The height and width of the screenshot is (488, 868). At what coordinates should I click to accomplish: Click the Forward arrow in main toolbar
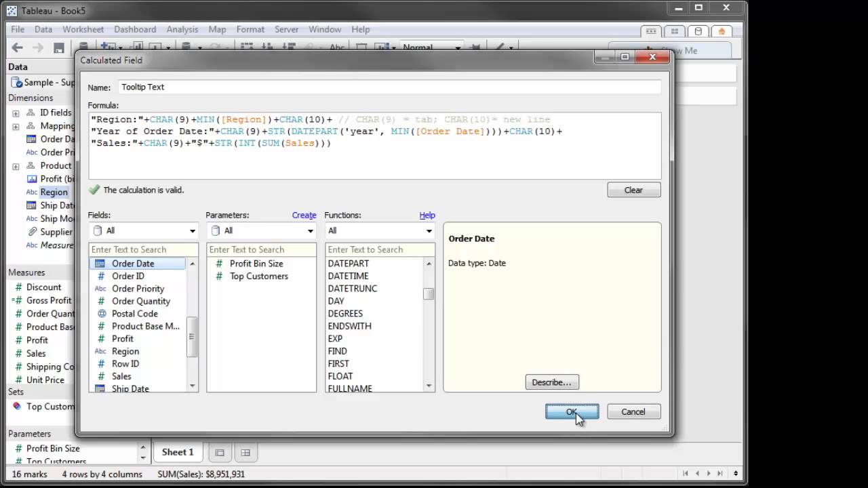tap(38, 47)
